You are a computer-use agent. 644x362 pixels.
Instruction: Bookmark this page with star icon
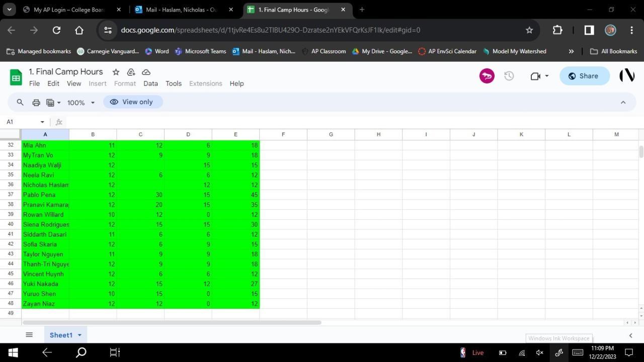tap(529, 30)
